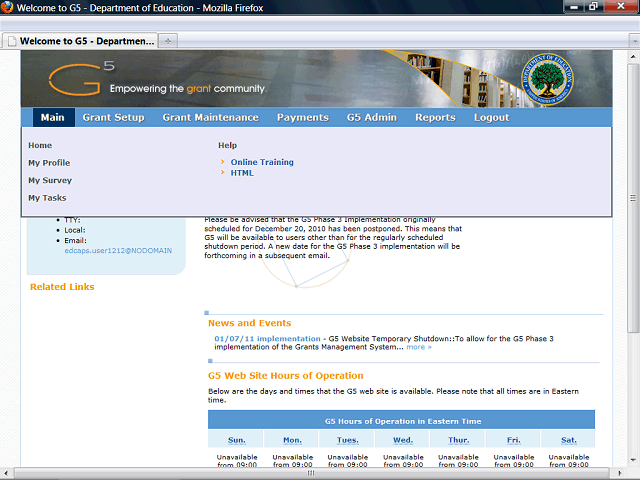Click the horizontal scrollbar thumb

tap(311, 473)
